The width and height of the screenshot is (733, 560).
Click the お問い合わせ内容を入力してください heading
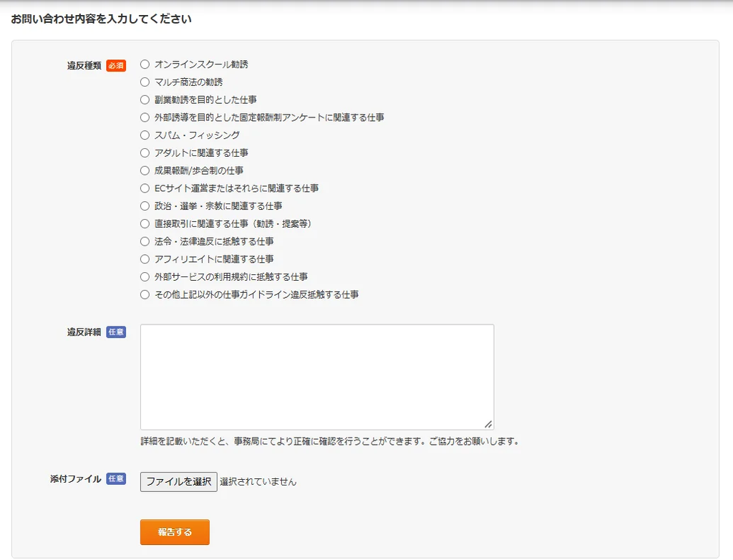(x=101, y=19)
